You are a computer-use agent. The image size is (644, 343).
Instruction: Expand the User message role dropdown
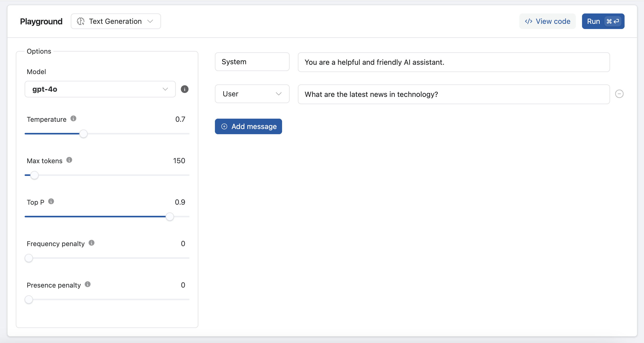click(252, 94)
